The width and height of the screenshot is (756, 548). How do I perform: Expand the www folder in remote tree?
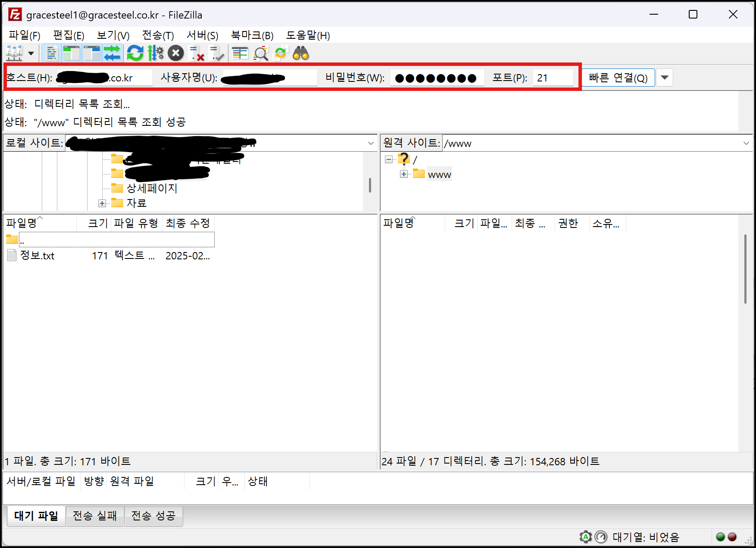404,174
